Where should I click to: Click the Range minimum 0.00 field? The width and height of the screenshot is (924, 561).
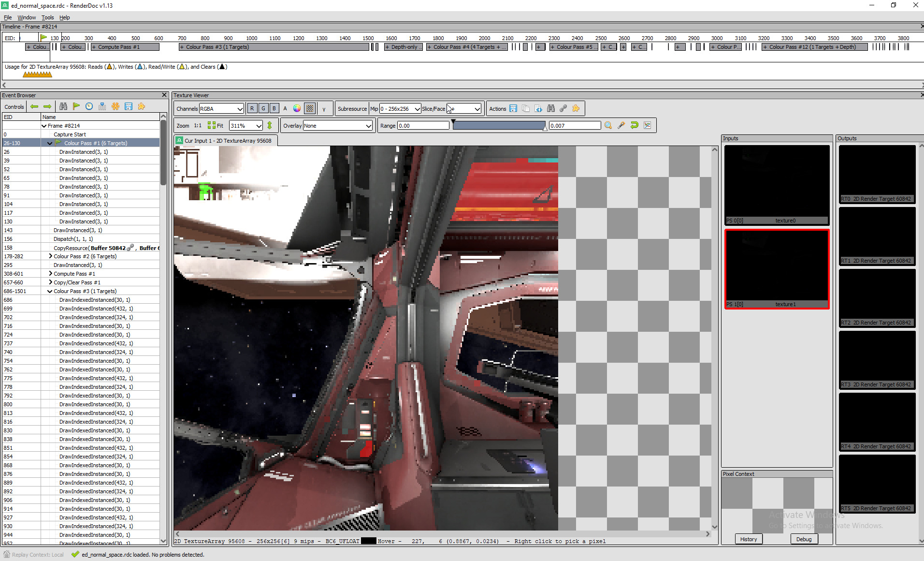[423, 126]
